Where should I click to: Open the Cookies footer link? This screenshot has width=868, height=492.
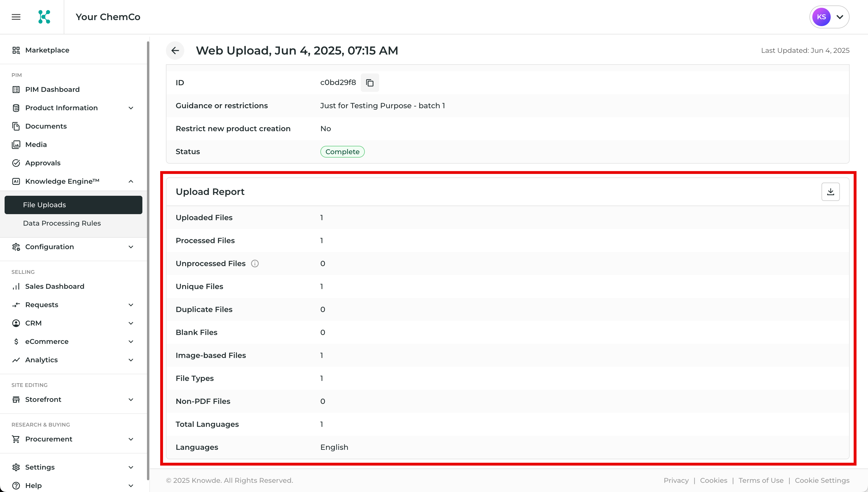(x=713, y=481)
